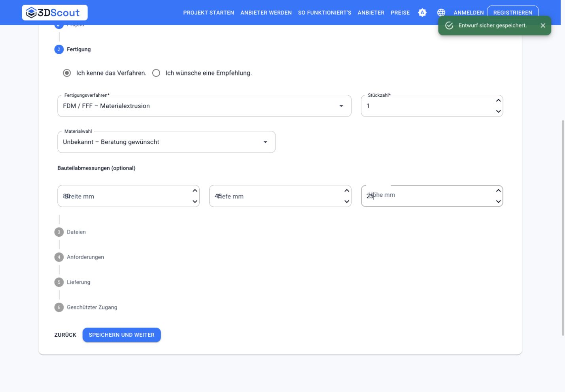Click the step 2 Fertigung circle

pyautogui.click(x=59, y=49)
